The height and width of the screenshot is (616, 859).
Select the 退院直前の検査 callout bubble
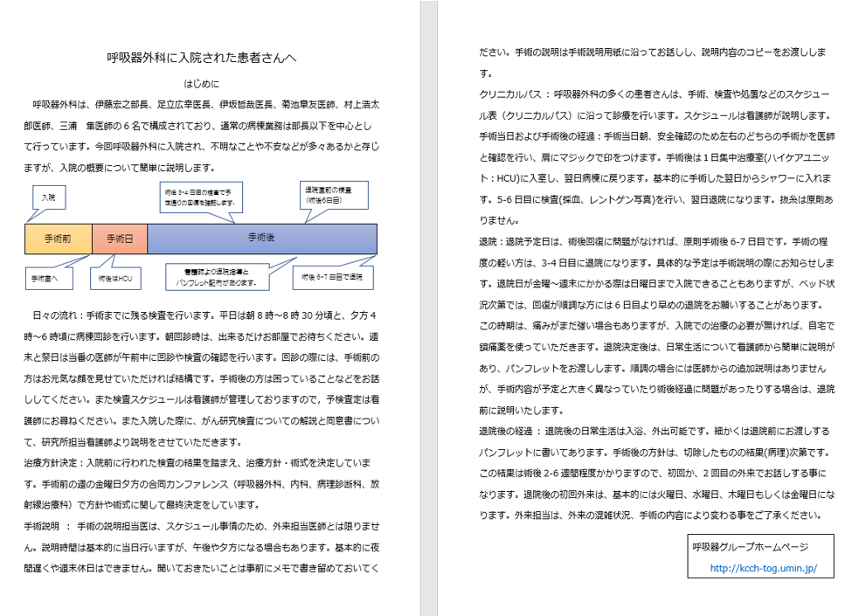point(331,195)
